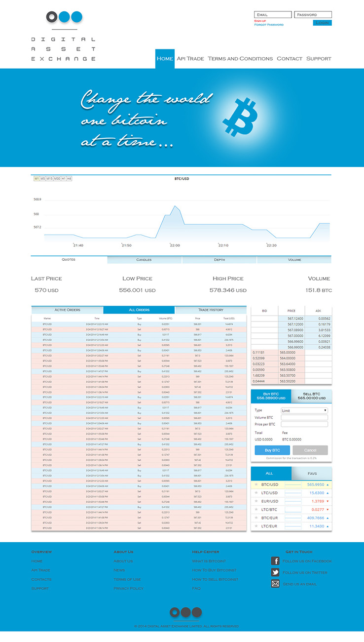This screenshot has width=364, height=642.
Task: Show the Trade History tab
Action: (211, 310)
